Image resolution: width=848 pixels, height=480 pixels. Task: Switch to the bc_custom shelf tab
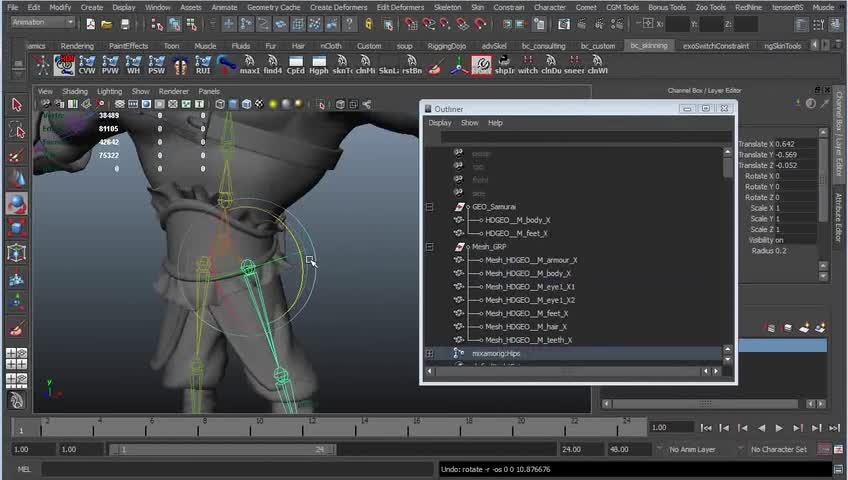click(598, 46)
